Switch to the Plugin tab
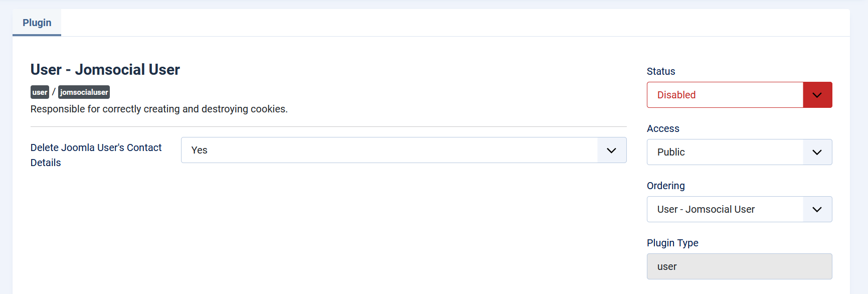This screenshot has height=294, width=868. tap(37, 23)
